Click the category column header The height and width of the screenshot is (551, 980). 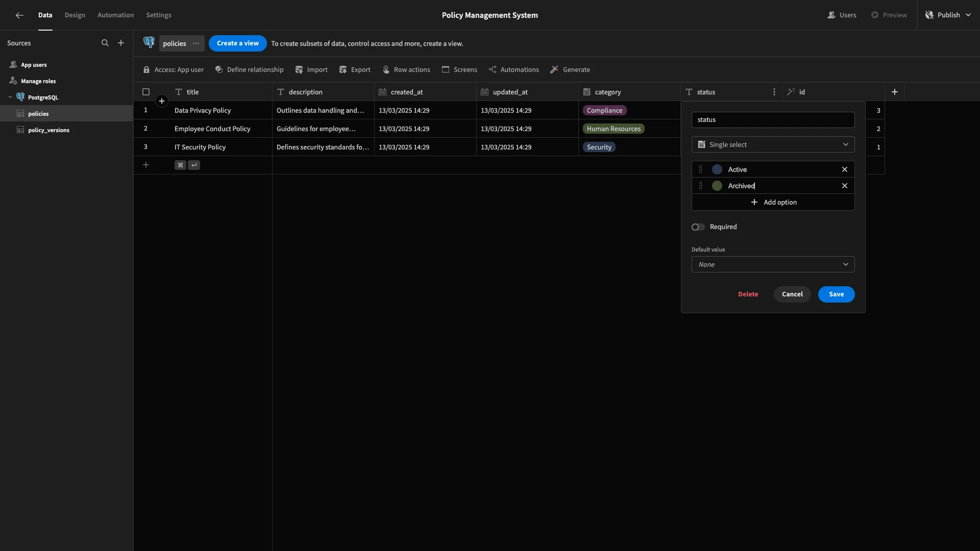tap(629, 92)
